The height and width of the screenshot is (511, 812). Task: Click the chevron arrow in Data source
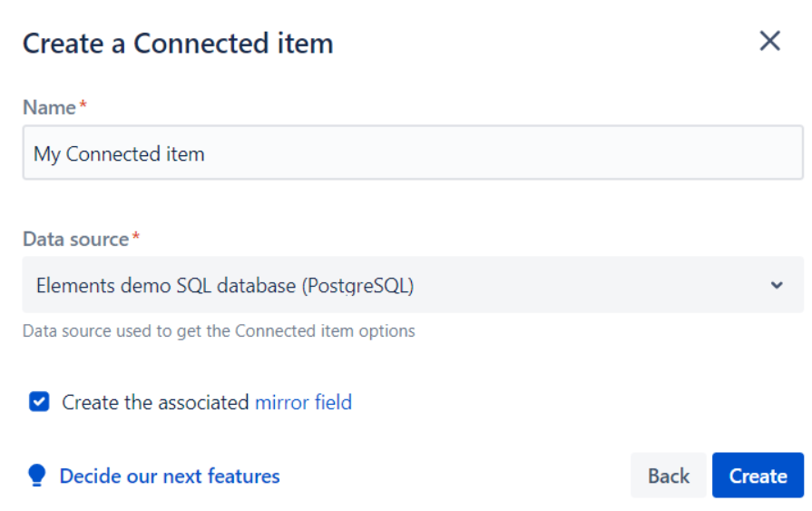[777, 285]
